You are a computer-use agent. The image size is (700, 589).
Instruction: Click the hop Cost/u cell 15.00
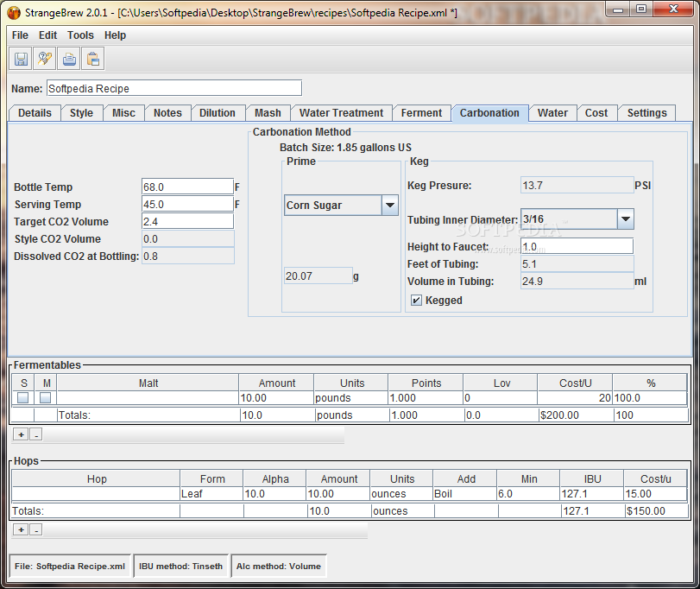tap(655, 494)
